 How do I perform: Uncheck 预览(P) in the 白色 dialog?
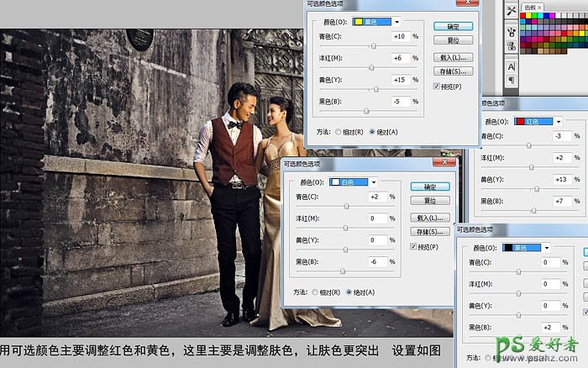(412, 247)
